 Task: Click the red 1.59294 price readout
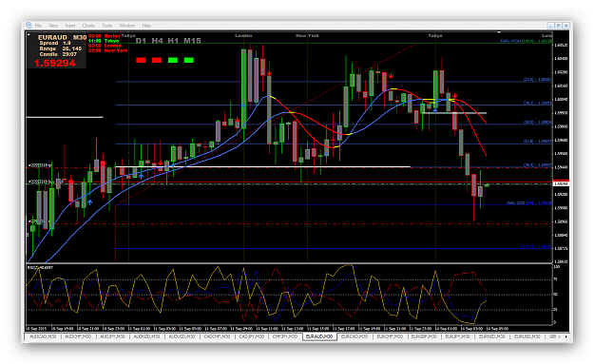(54, 64)
